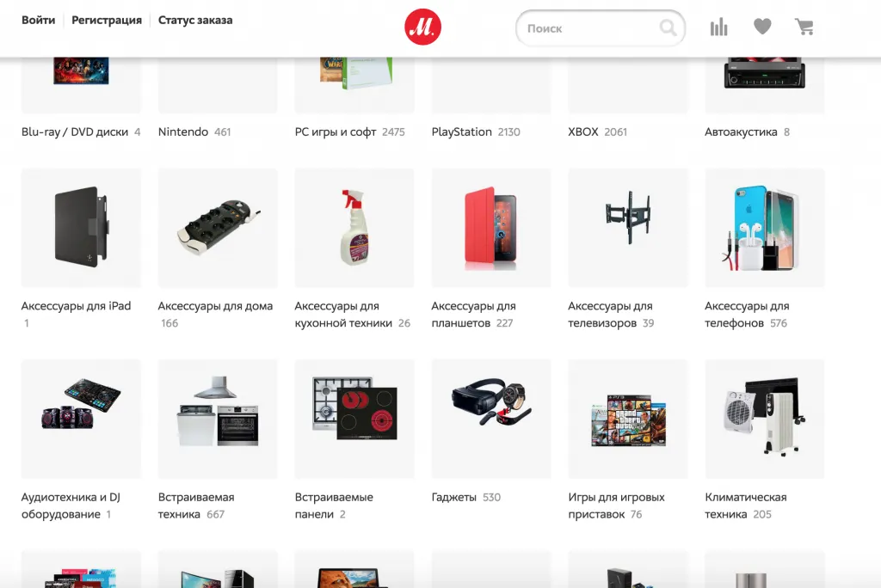881x588 pixels.
Task: Select the Аксессуары для телефонов image
Action: pos(765,227)
